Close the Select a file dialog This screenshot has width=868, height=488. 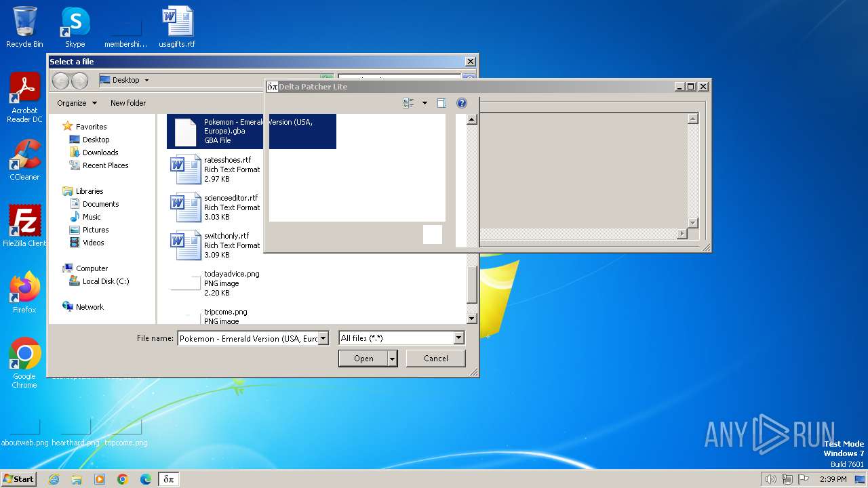470,62
